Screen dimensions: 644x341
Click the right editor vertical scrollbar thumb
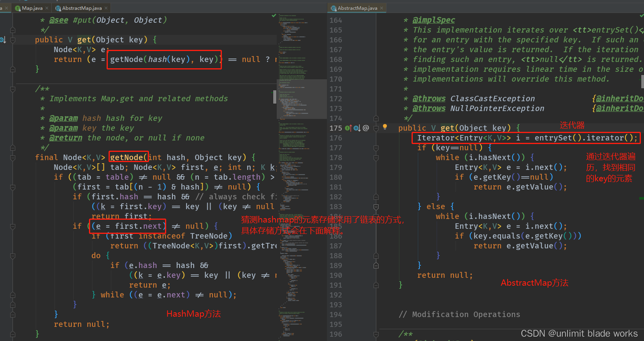click(642, 82)
